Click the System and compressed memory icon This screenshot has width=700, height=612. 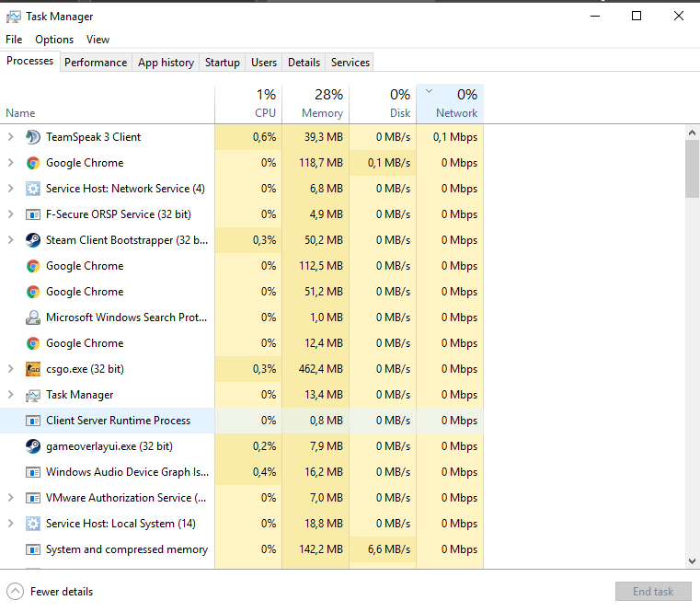pos(32,549)
